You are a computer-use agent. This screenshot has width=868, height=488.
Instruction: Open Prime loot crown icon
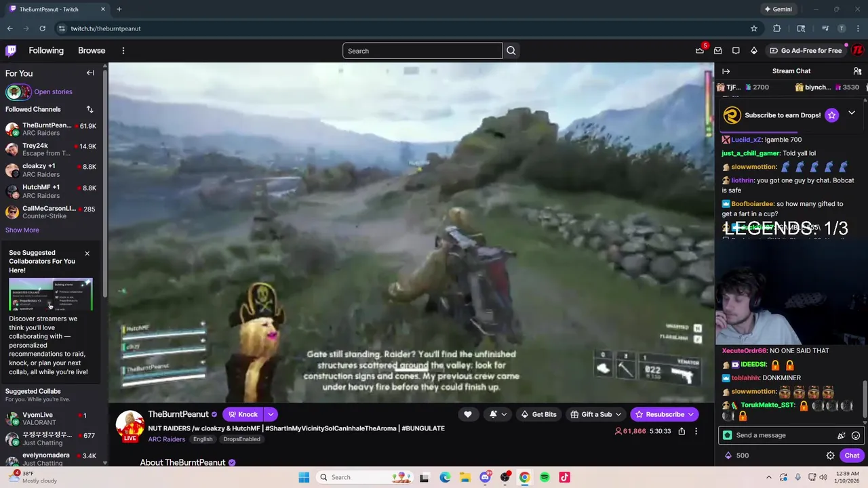point(700,51)
